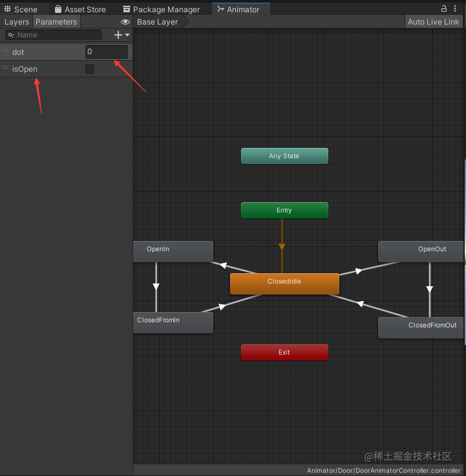Toggle the Auto Live Link button

point(434,22)
